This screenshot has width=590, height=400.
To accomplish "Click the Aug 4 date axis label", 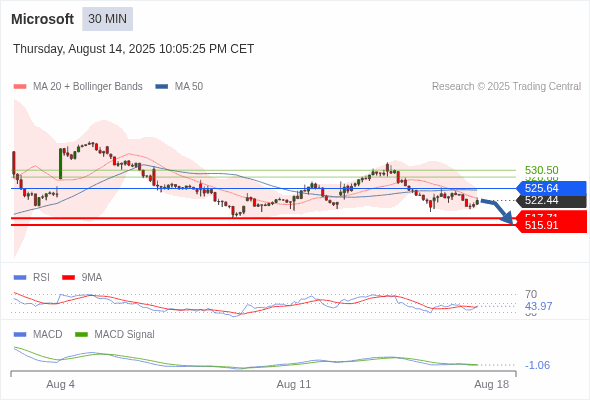I will pos(61,384).
